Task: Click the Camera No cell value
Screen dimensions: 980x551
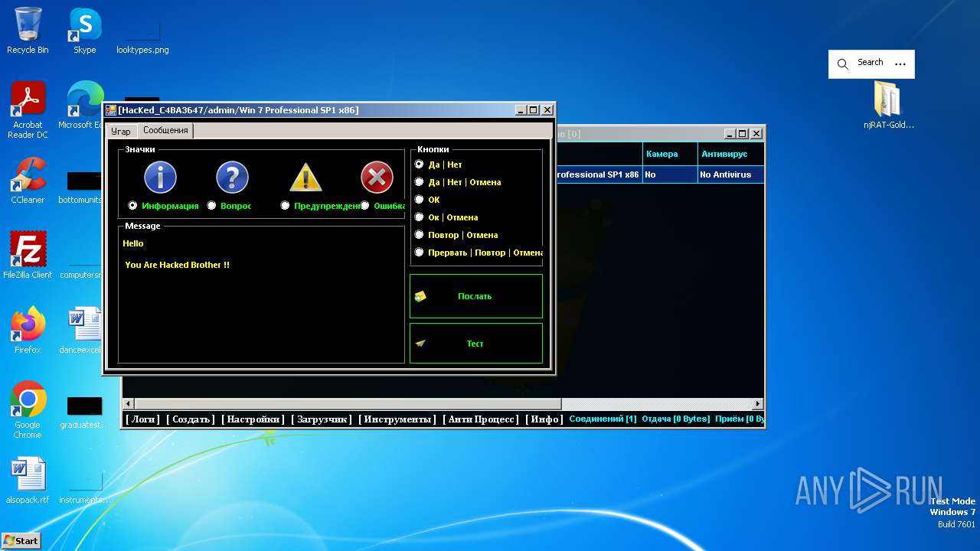Action: click(x=669, y=174)
